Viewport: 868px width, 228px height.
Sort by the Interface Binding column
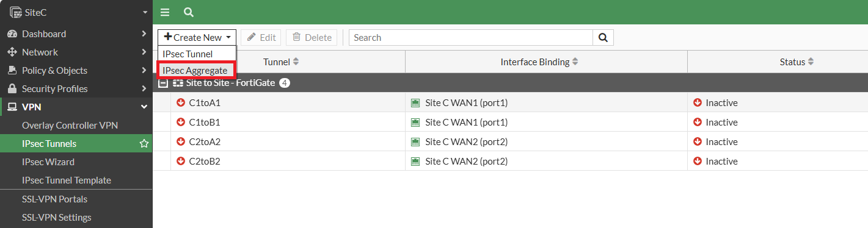(539, 62)
